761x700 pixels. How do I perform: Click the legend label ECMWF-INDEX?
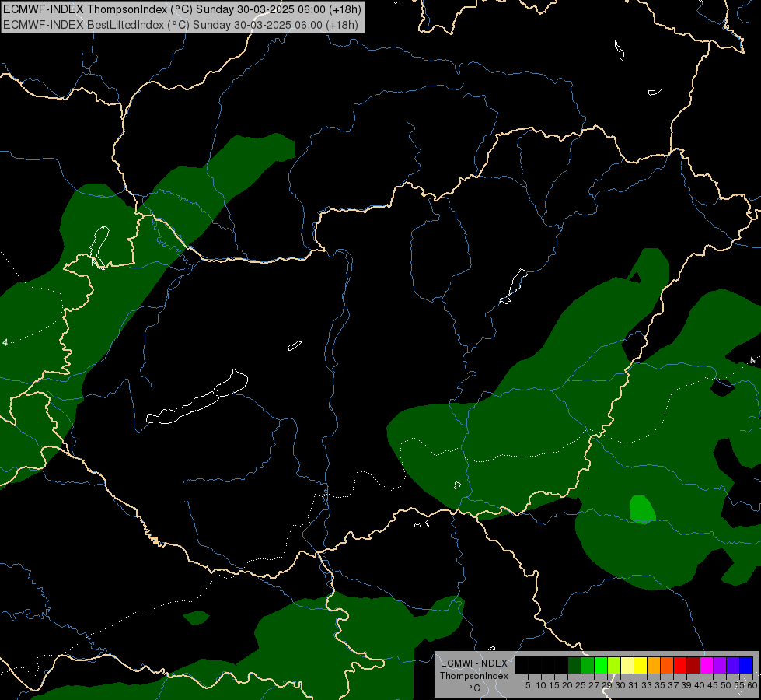(474, 663)
